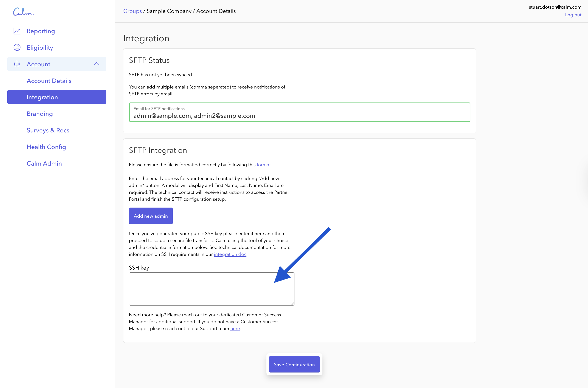Collapse the Account menu chevron
Image resolution: width=588 pixels, height=388 pixels.
[x=97, y=64]
